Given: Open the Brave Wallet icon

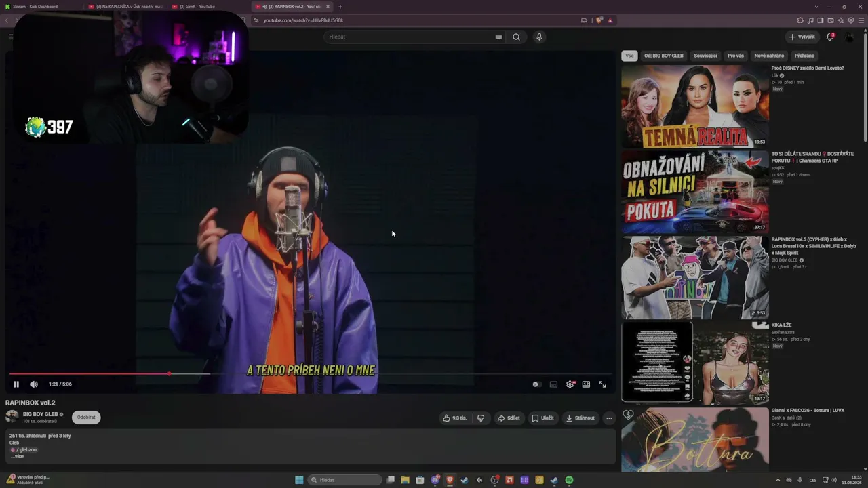Looking at the screenshot, I should 831,20.
